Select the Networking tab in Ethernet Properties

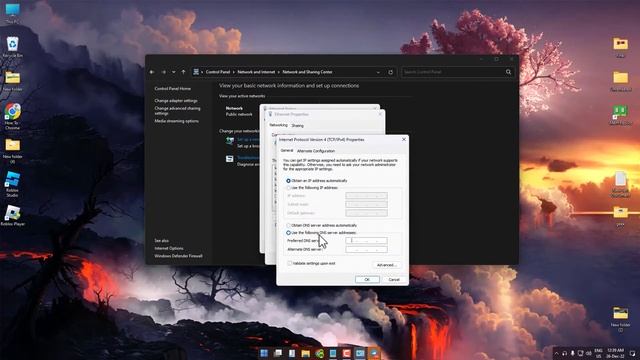click(x=278, y=125)
